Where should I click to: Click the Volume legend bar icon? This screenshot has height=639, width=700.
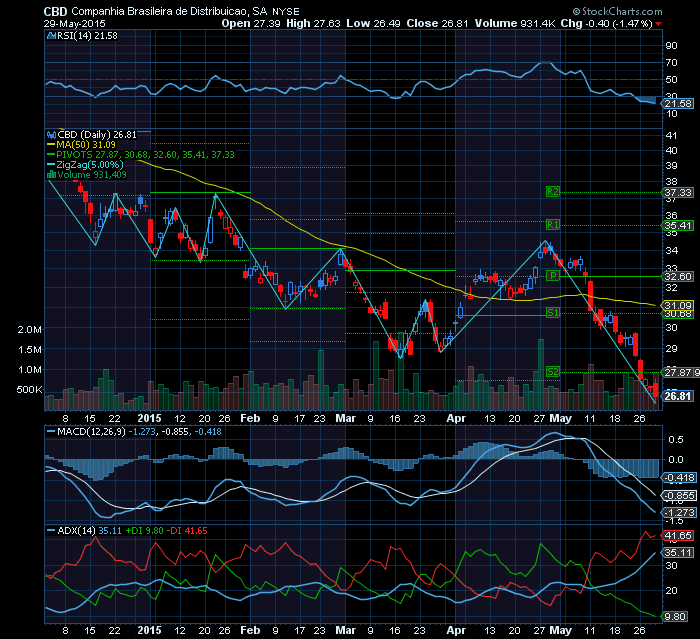click(x=51, y=174)
